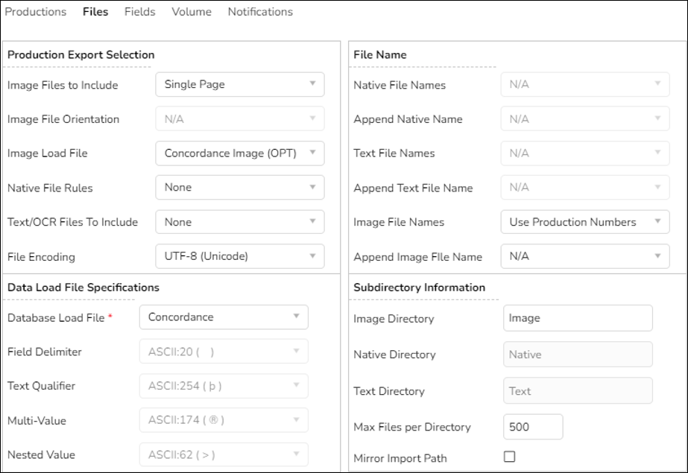
Task: Click the Subdirectory Information heading
Action: pyautogui.click(x=419, y=287)
